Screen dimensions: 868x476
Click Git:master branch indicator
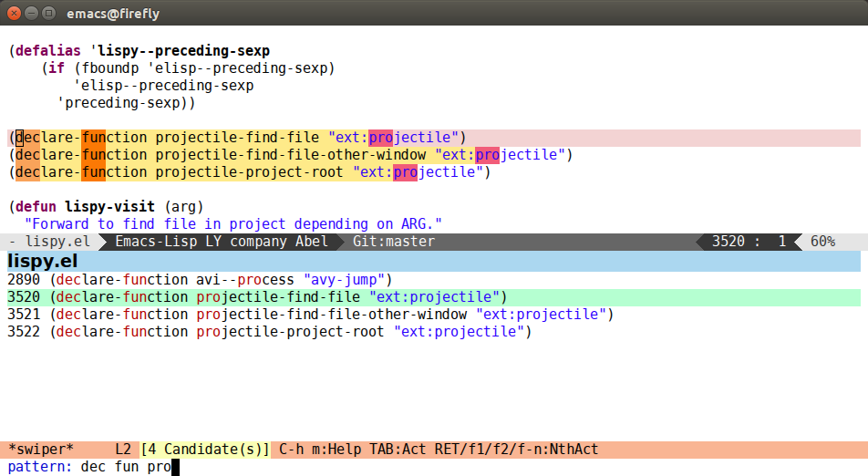coord(394,242)
